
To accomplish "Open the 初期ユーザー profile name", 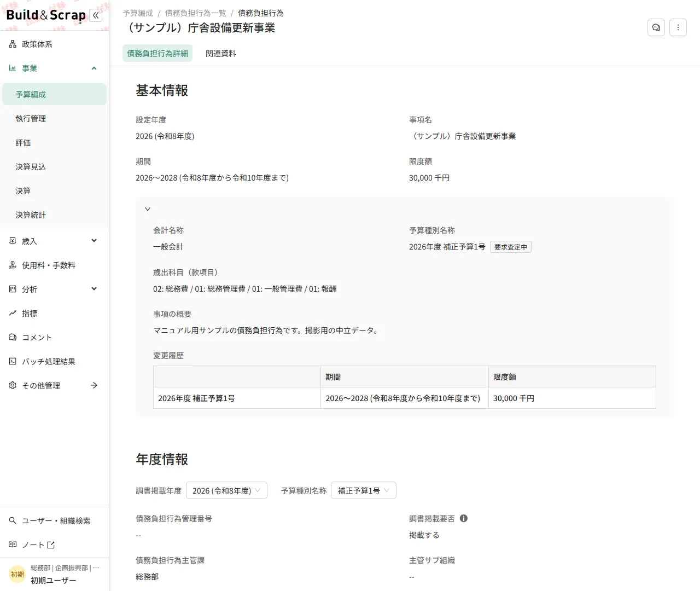I will click(x=54, y=580).
